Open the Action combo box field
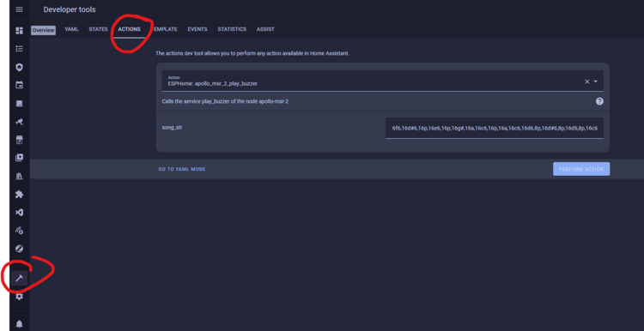This screenshot has height=331, width=644. pyautogui.click(x=382, y=81)
